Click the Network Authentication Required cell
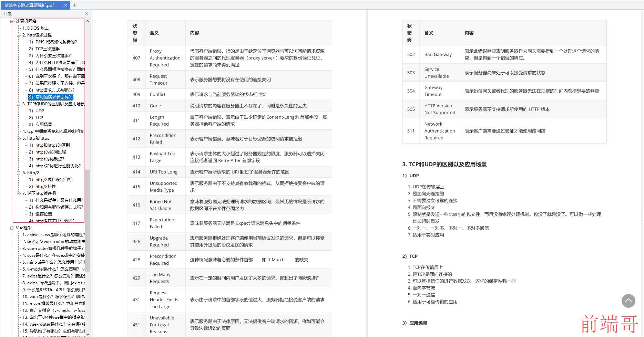Viewport: 644px width, 337px height. [x=440, y=131]
